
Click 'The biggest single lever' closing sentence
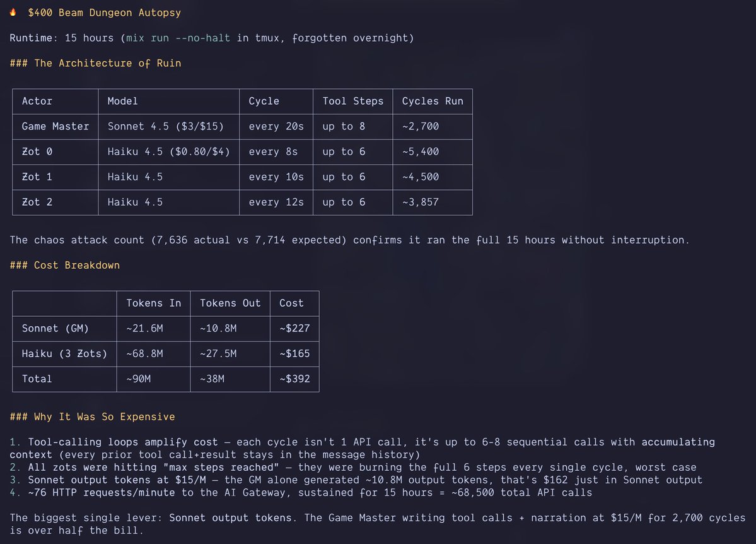tap(378, 524)
